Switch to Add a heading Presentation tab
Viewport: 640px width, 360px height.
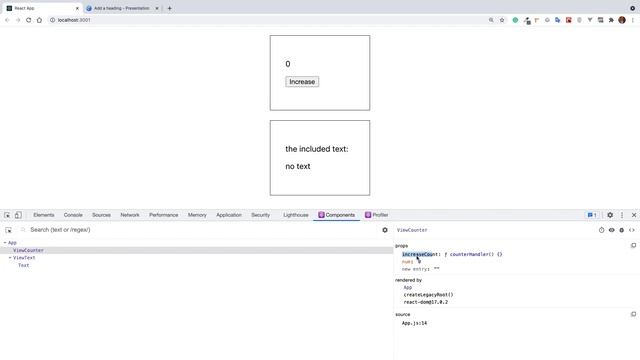122,8
